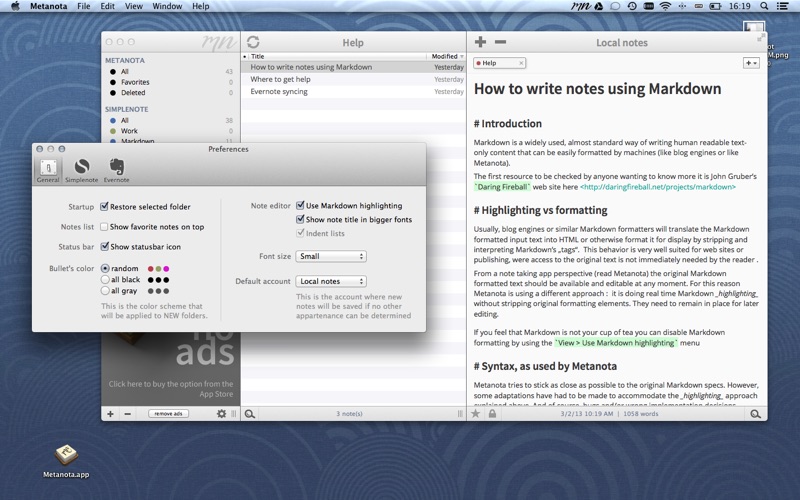Select Simplenote All folder

(171, 120)
